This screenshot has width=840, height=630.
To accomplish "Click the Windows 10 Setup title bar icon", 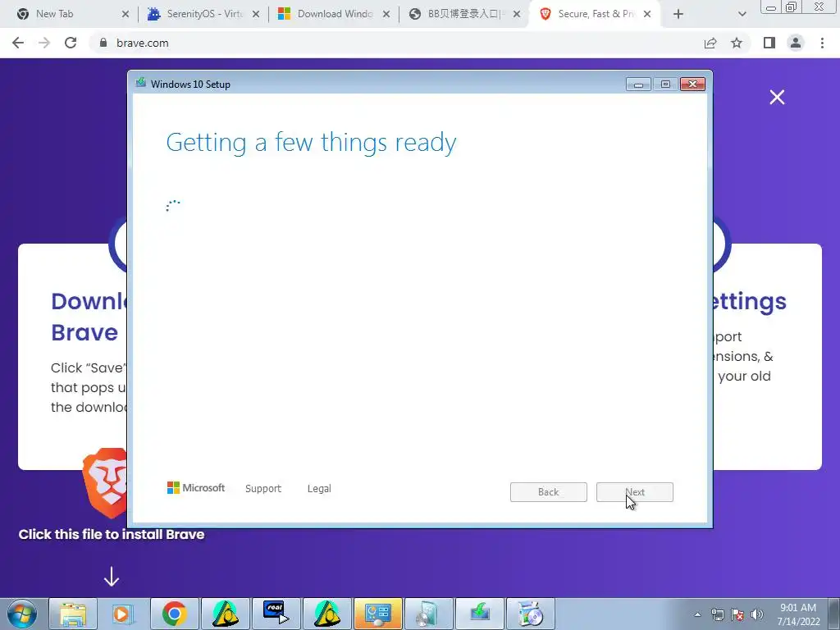I will (x=141, y=83).
